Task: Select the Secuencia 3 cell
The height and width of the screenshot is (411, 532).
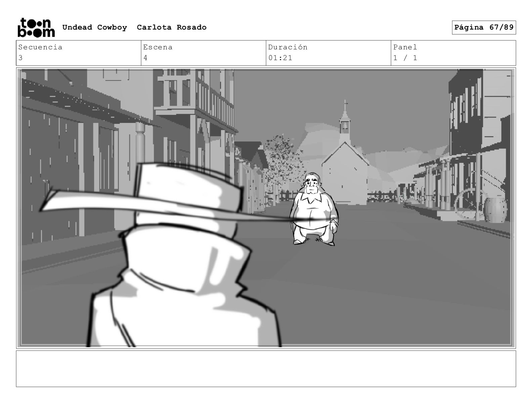Action: tap(79, 53)
